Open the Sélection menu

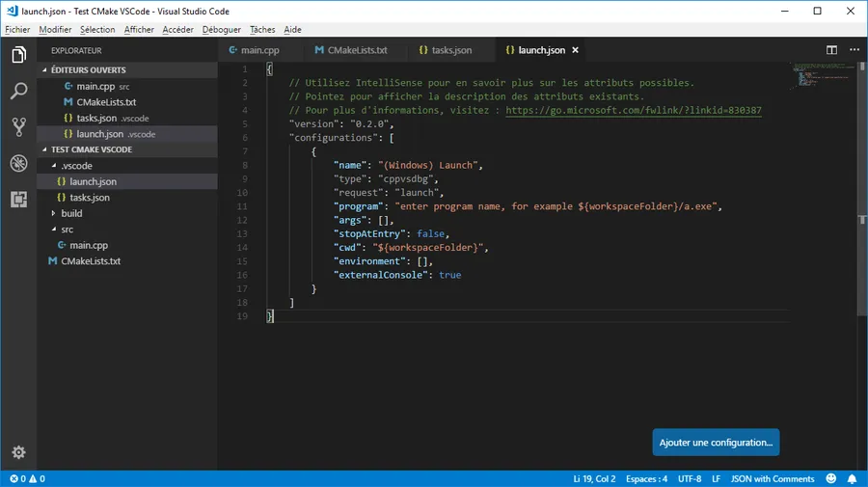click(x=97, y=29)
